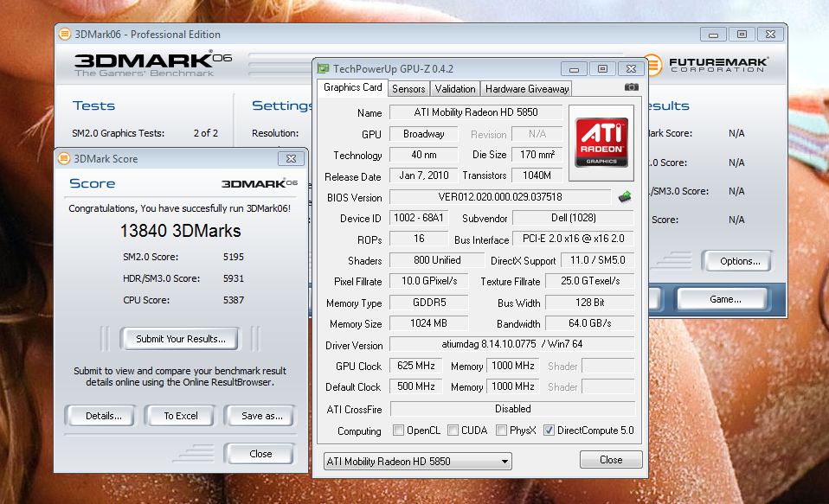Image resolution: width=829 pixels, height=504 pixels.
Task: Click the 3DMark06 logo in main window
Action: coord(153,65)
